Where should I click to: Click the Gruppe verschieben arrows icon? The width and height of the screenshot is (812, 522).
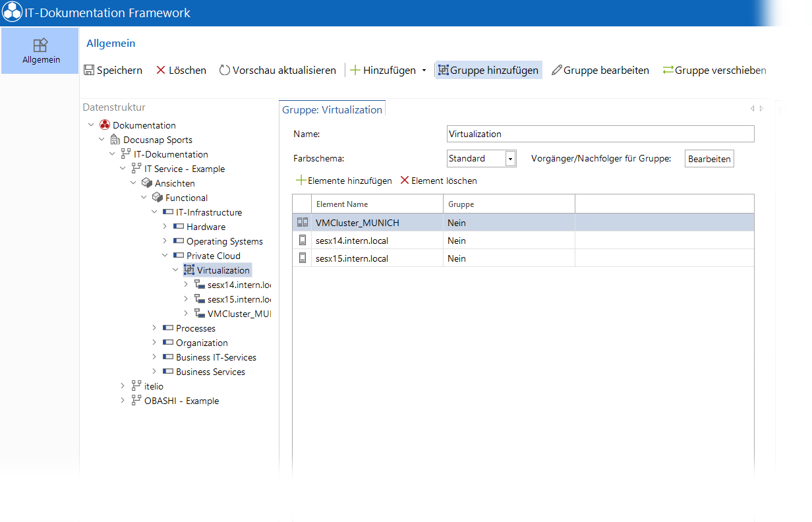(668, 70)
